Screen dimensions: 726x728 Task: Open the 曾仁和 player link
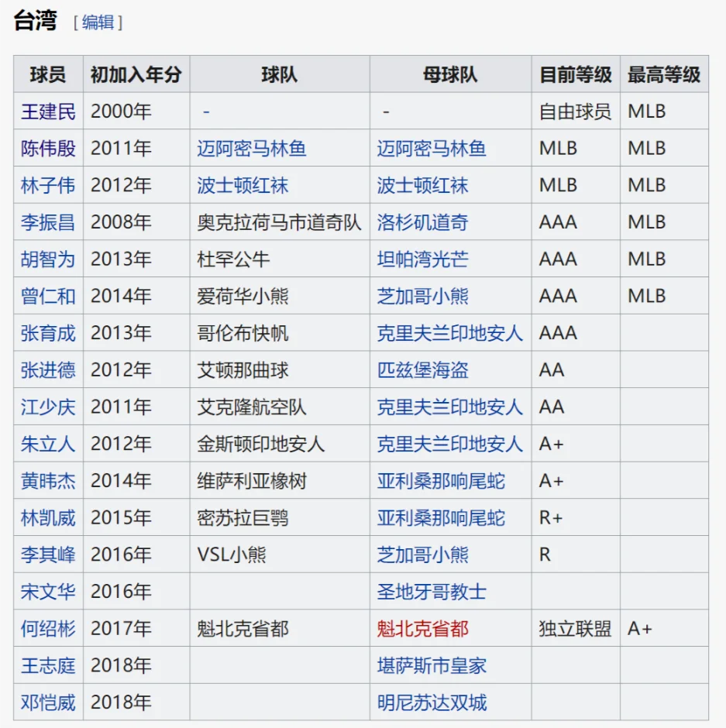pyautogui.click(x=48, y=296)
